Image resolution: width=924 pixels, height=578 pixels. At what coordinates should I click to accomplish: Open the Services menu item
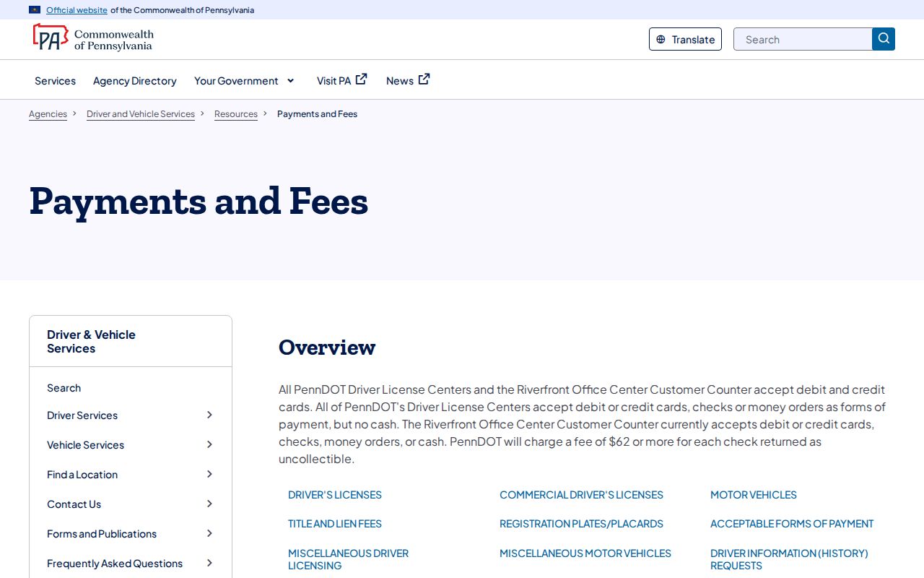55,81
